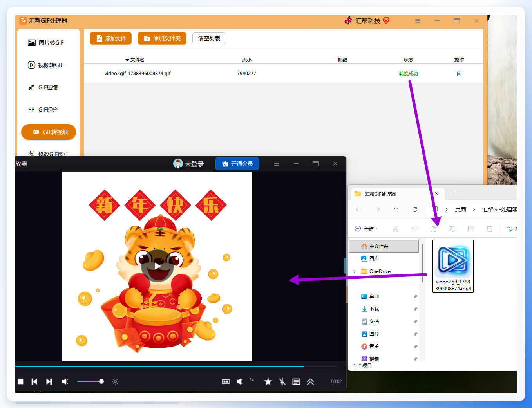Change playback speed 1x
Screen dimensions: 532x408
(x=252, y=380)
